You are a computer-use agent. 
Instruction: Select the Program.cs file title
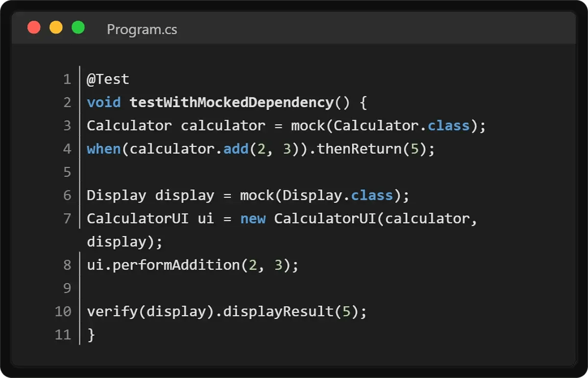[142, 29]
